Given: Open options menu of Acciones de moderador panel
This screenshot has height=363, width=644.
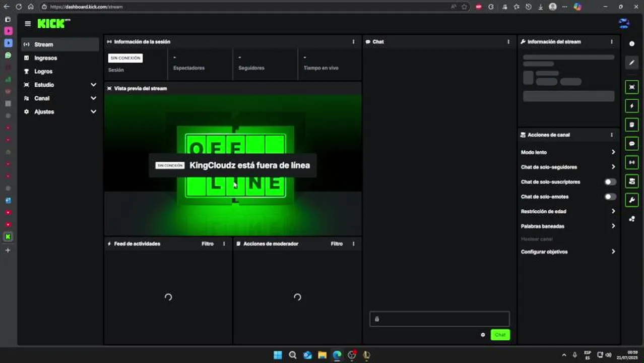Looking at the screenshot, I should (353, 244).
